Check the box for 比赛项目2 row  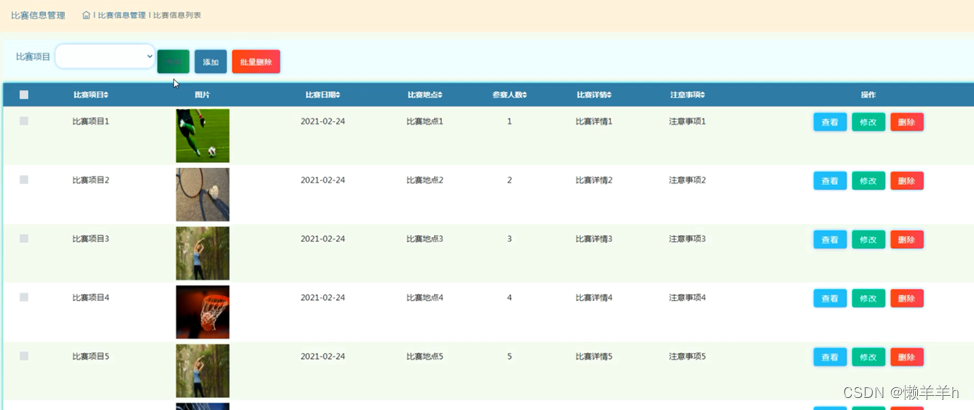pyautogui.click(x=24, y=180)
